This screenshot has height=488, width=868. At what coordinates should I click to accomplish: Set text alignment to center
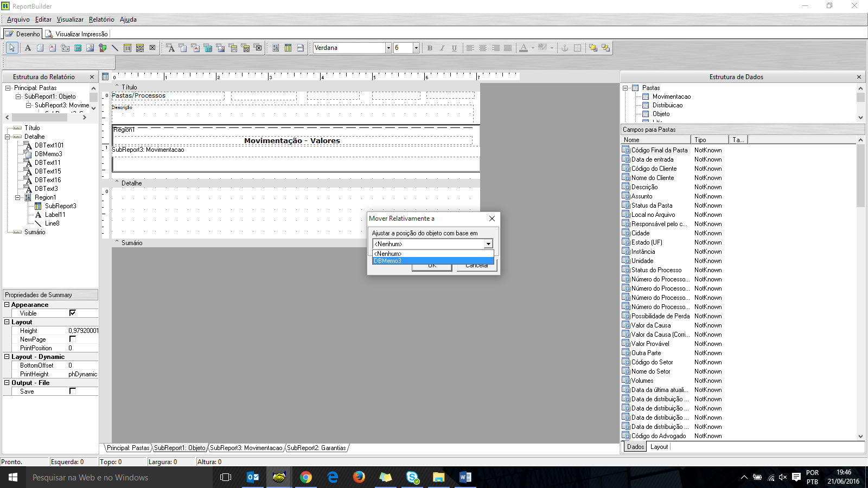tap(483, 48)
